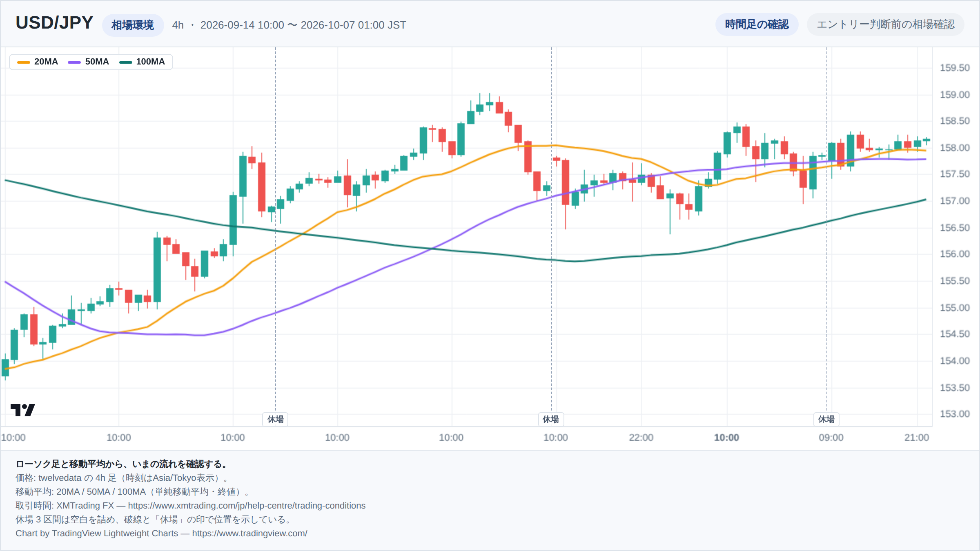Screen dimensions: 980x551
Task: Click the 休場 3 区間は空白を詰め note
Action: [x=155, y=520]
